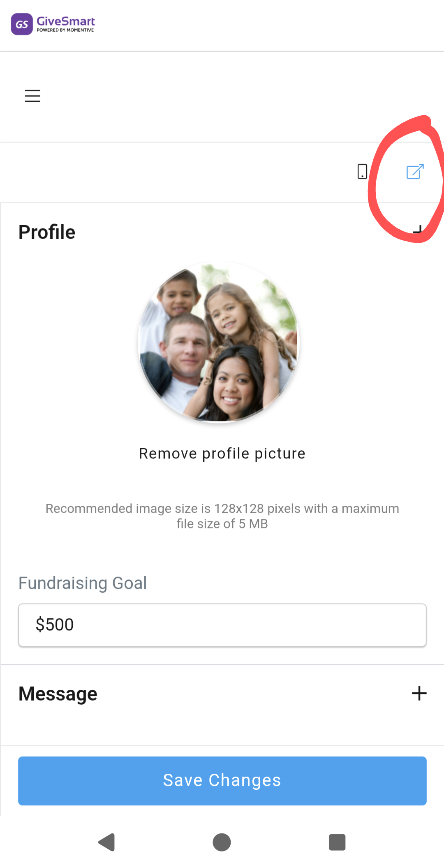Click the purple GS logo badge
This screenshot has width=444, height=868.
point(22,24)
